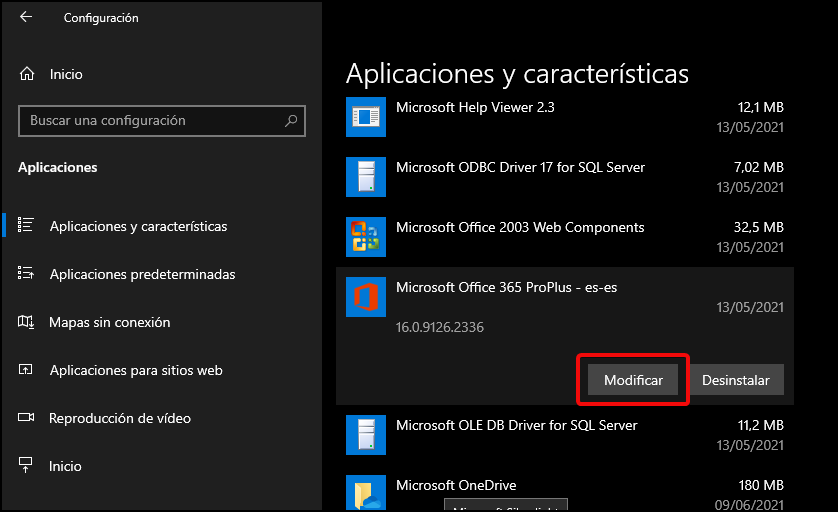The height and width of the screenshot is (512, 838).
Task: Click the Configuración window title
Action: click(x=101, y=18)
